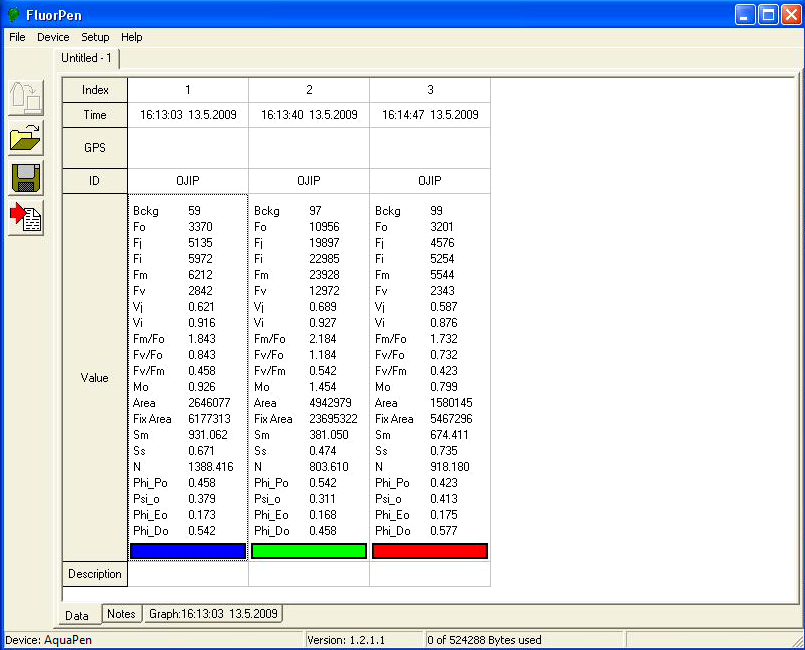The width and height of the screenshot is (805, 650).
Task: Export data using the red arrow icon
Action: (x=26, y=218)
